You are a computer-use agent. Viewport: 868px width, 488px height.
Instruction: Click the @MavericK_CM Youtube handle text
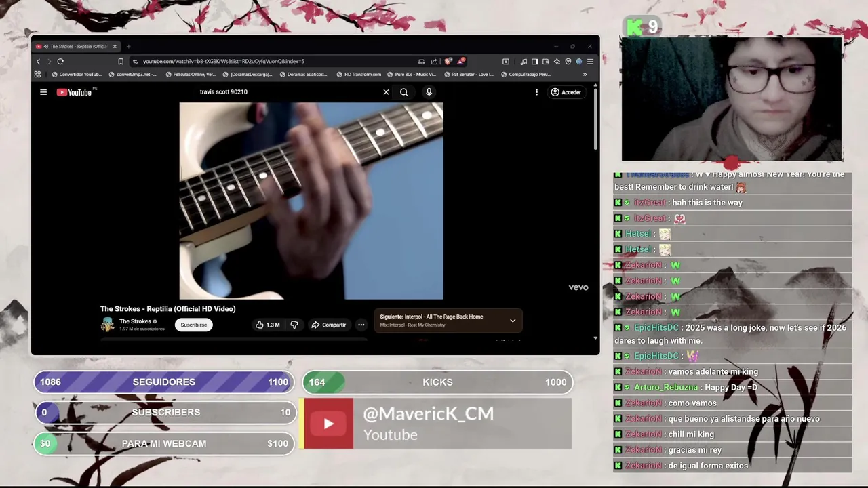click(429, 414)
